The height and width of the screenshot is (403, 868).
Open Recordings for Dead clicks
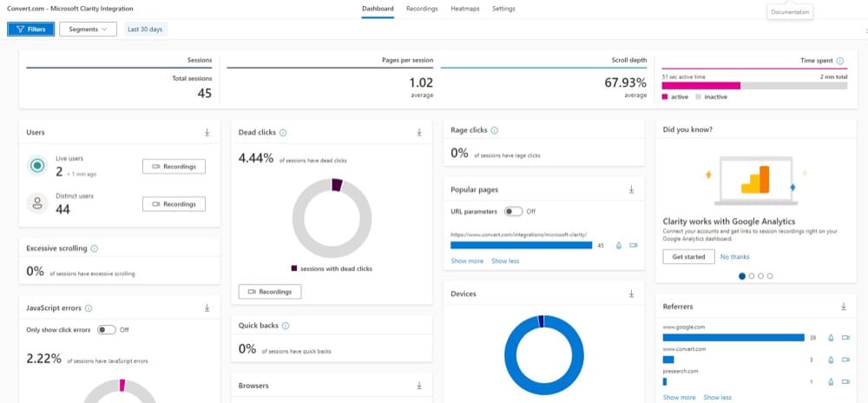point(270,292)
